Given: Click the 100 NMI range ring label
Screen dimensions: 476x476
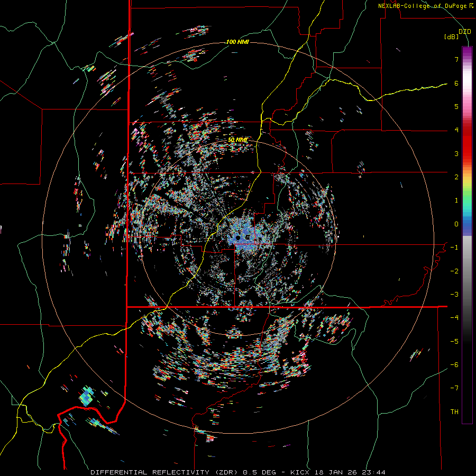Looking at the screenshot, I should pos(237,42).
